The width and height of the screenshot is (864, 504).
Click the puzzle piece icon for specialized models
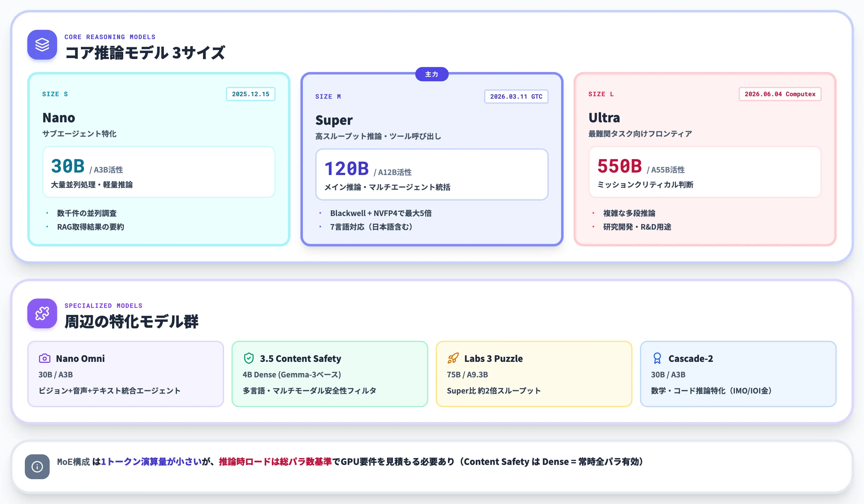pyautogui.click(x=42, y=313)
